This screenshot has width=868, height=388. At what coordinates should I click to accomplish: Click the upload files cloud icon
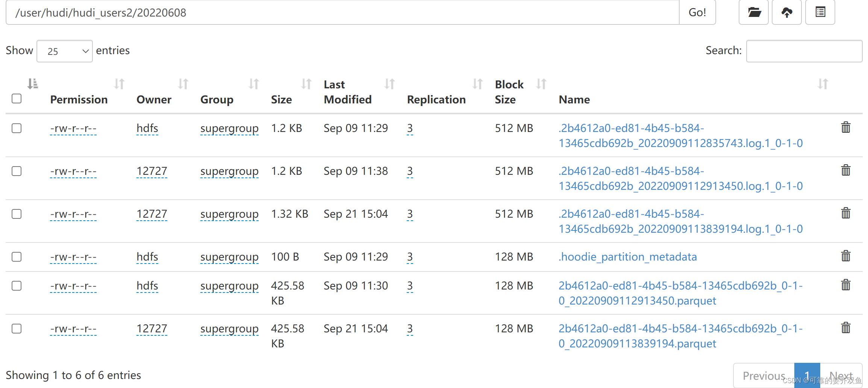click(787, 12)
